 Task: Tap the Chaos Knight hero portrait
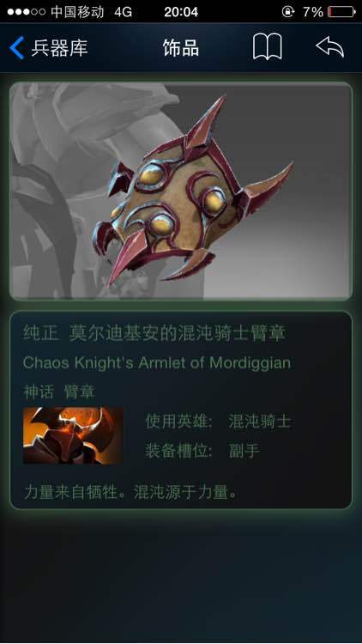click(x=73, y=435)
